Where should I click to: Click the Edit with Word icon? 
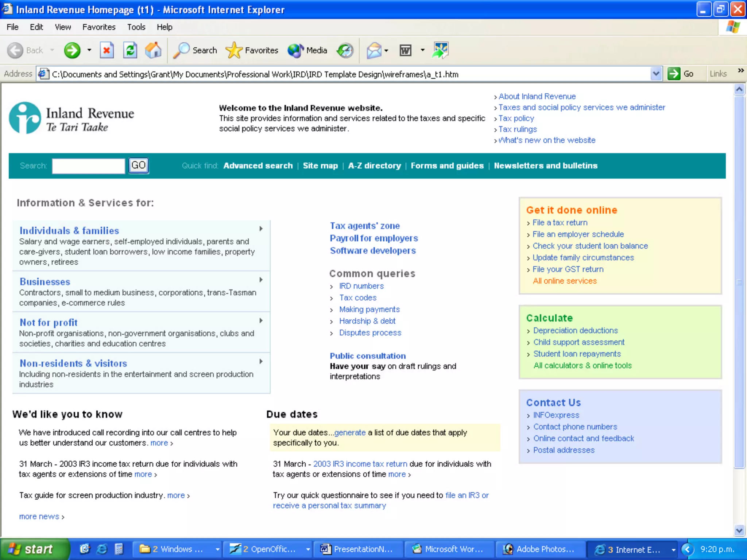click(406, 50)
